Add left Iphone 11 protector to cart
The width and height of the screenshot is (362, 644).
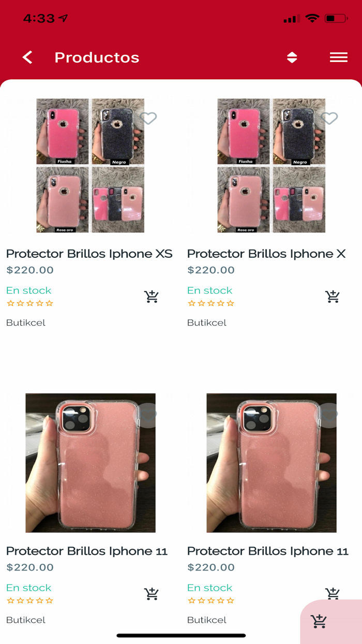point(152,594)
